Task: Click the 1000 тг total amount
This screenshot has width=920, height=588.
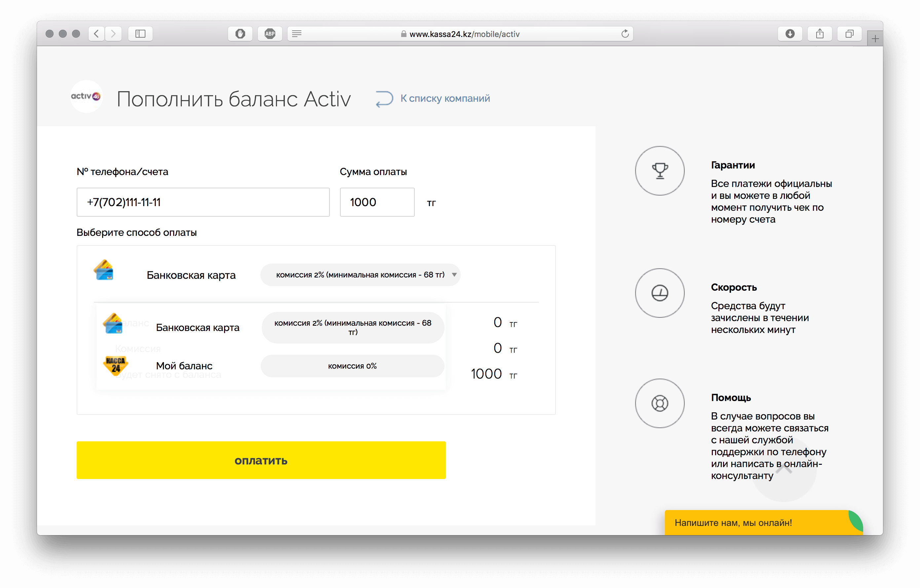Action: 494,374
